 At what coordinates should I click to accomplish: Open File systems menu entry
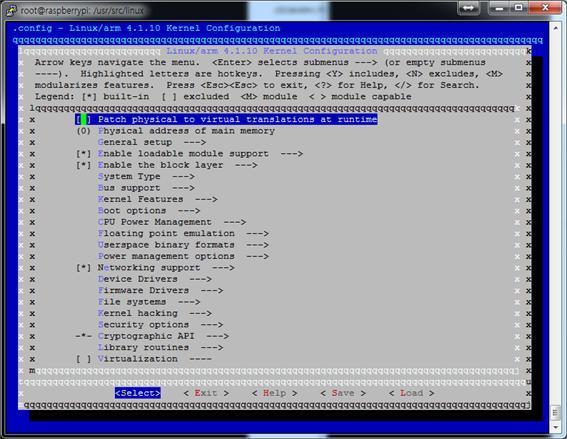coord(149,302)
